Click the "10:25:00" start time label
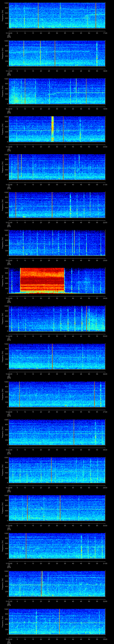Image resolution: width=114 pixels, height=644 pixels. coord(9,374)
